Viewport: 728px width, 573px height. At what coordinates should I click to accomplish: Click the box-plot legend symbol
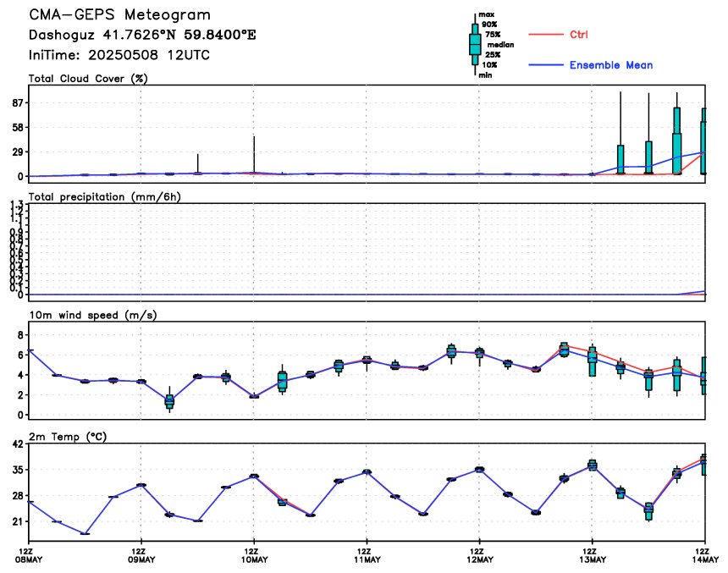click(x=475, y=45)
